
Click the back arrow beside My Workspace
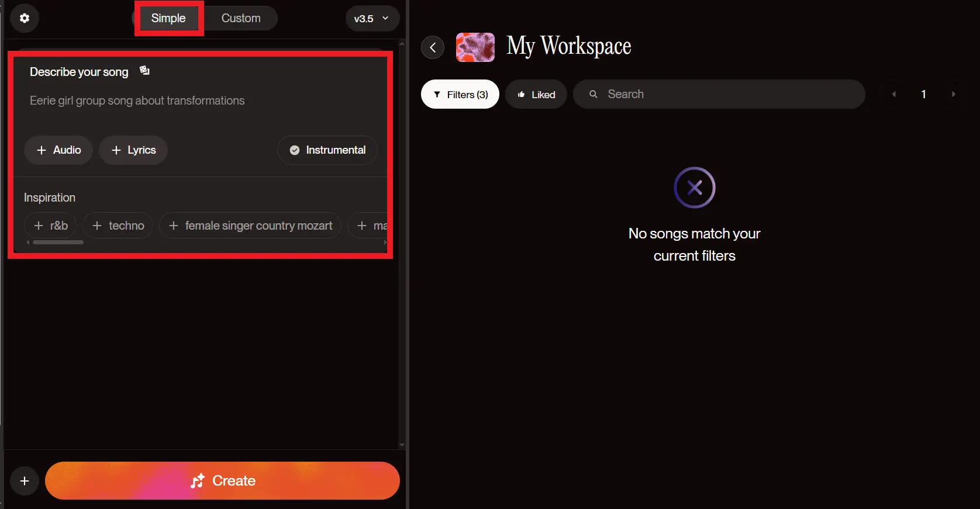(x=433, y=47)
